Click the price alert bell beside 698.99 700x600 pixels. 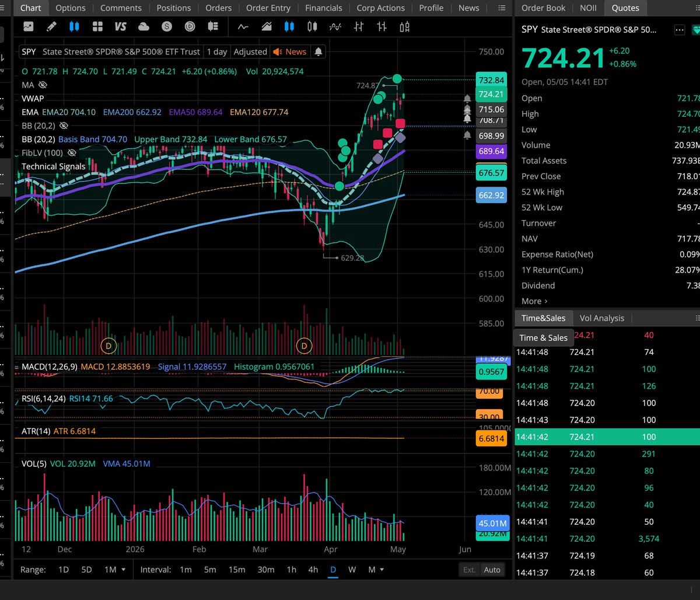click(467, 135)
